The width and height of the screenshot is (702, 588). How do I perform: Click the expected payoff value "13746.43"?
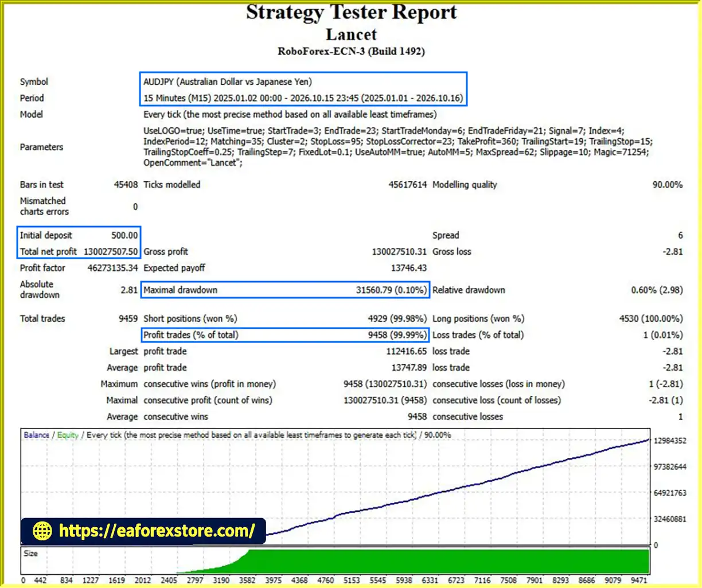tap(409, 268)
